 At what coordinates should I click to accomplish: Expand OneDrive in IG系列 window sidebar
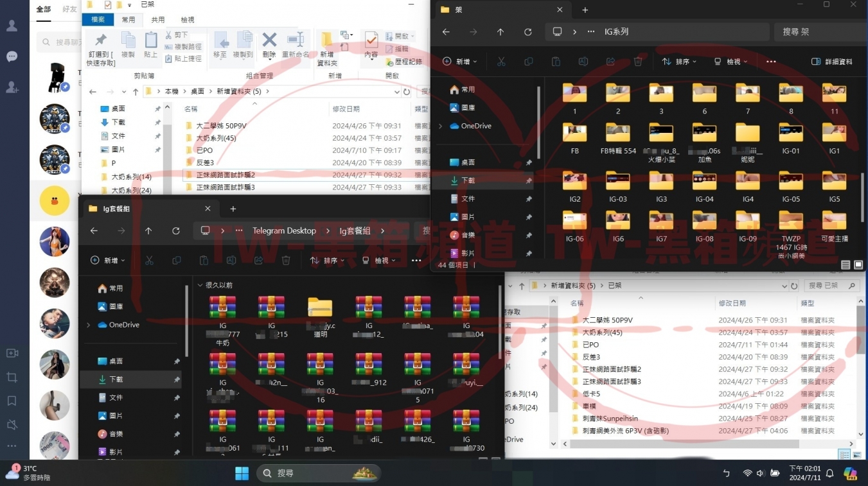[440, 126]
